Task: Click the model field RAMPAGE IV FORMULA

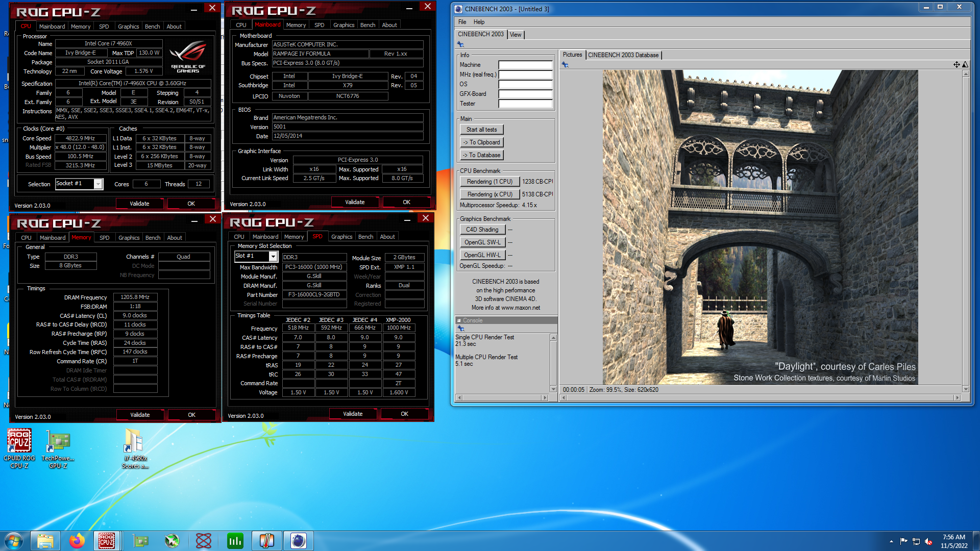Action: [x=320, y=54]
